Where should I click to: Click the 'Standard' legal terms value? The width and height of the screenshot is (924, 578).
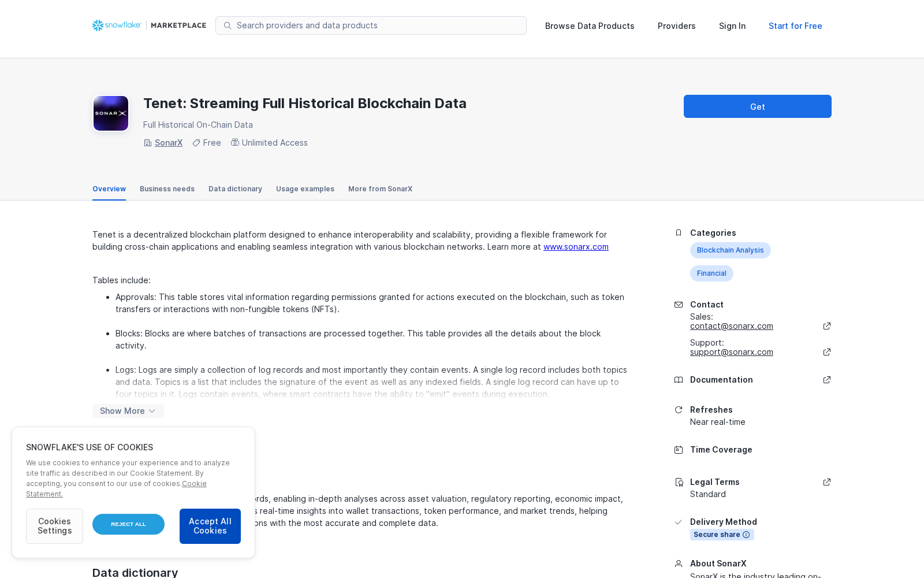[x=708, y=494]
